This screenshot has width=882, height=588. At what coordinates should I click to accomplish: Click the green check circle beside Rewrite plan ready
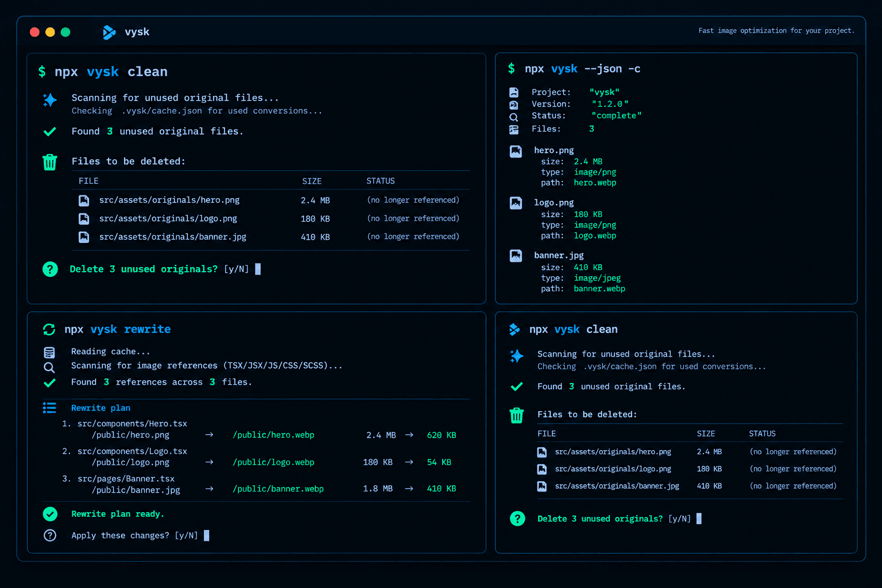click(50, 514)
